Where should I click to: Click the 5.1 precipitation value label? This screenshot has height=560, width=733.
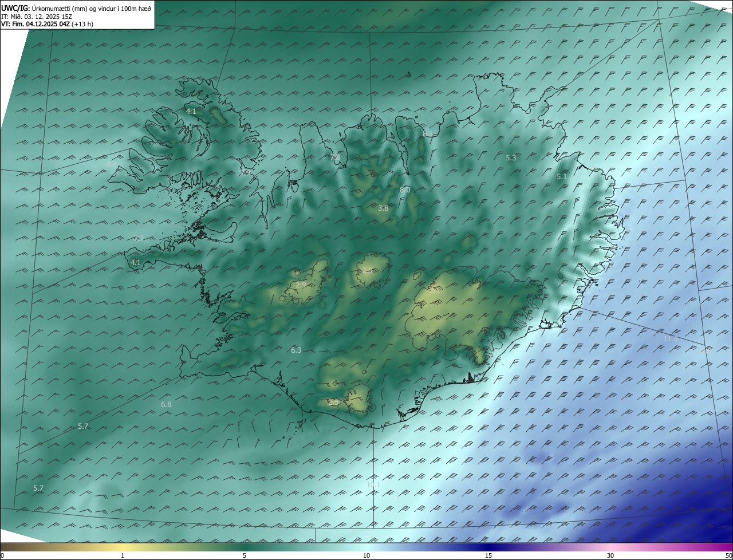pyautogui.click(x=562, y=177)
